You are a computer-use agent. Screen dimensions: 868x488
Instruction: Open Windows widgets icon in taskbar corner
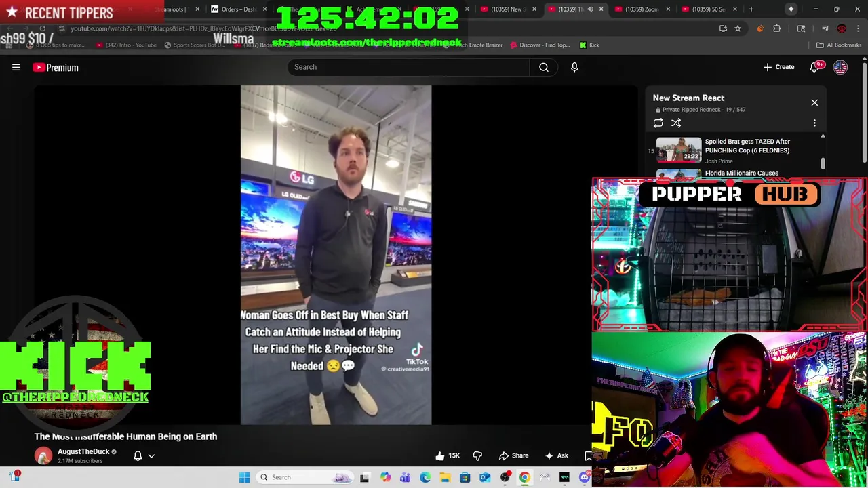point(14,476)
